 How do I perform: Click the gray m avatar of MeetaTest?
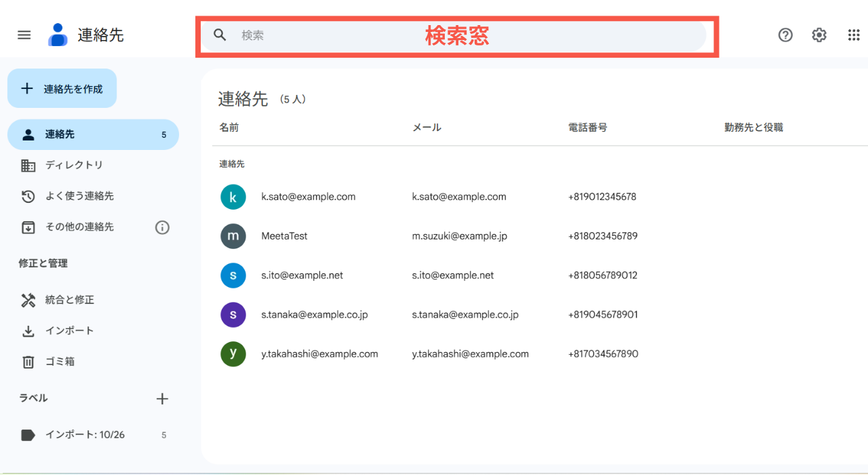pos(233,236)
